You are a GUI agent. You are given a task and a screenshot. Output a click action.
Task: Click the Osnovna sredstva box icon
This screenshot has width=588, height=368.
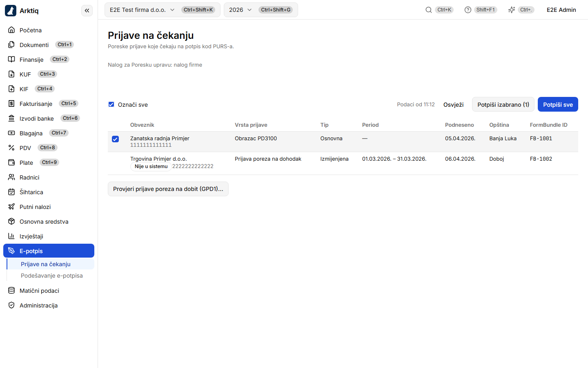(x=11, y=221)
